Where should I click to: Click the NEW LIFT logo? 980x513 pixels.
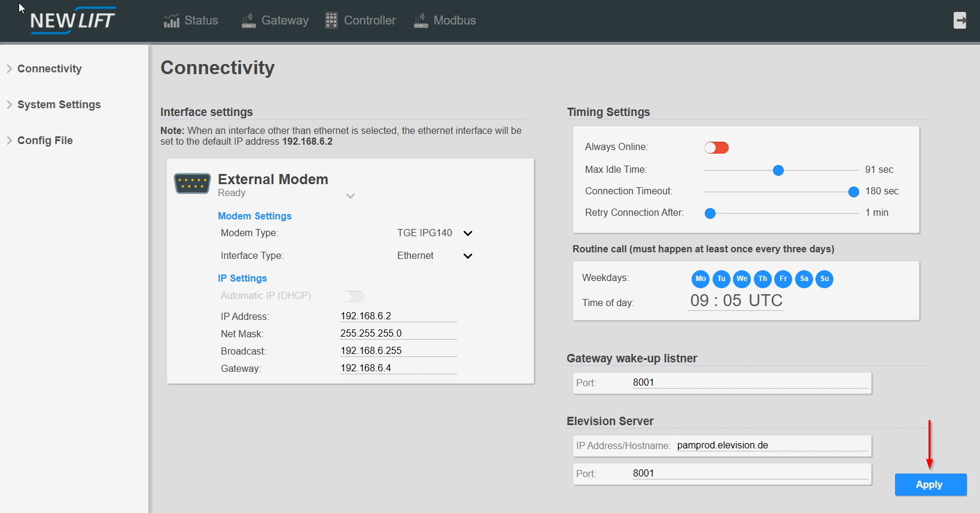[72, 20]
